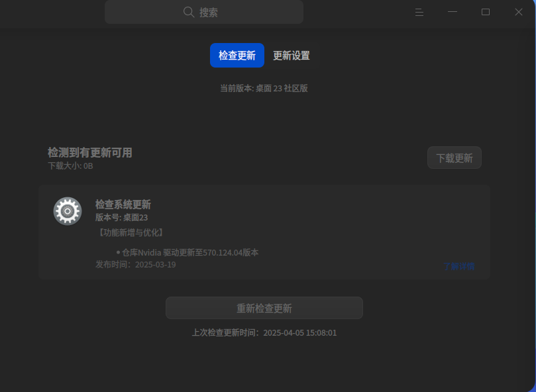Maximize the window
Viewport: 536px width, 392px height.
click(x=486, y=12)
